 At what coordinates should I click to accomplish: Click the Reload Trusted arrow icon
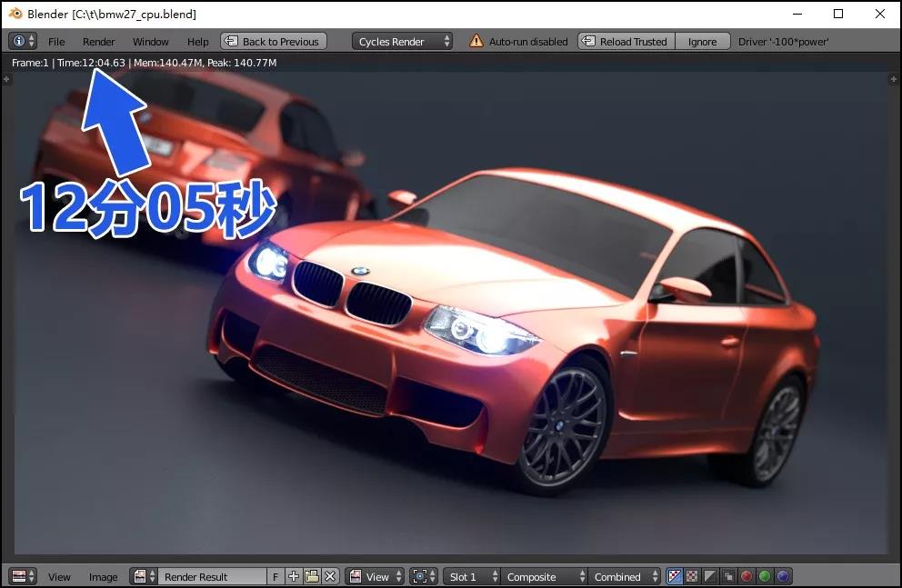588,41
